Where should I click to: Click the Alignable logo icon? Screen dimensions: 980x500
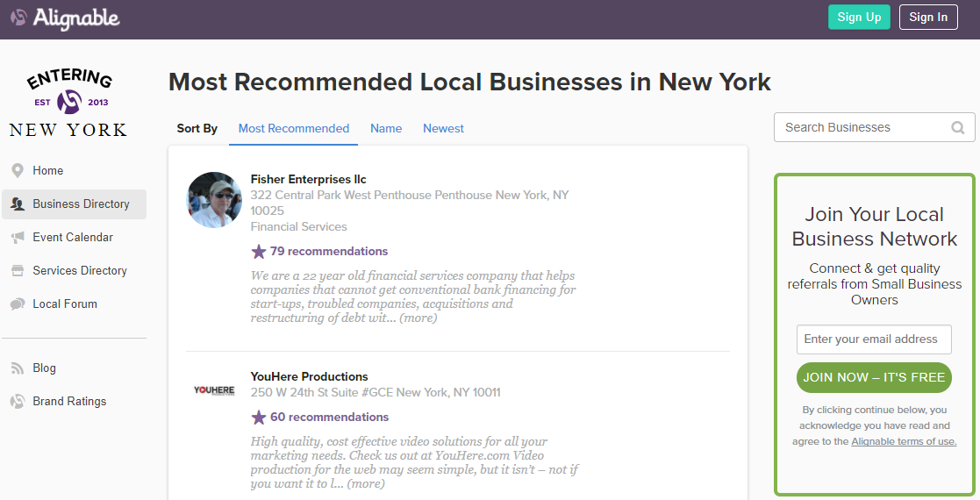(18, 18)
